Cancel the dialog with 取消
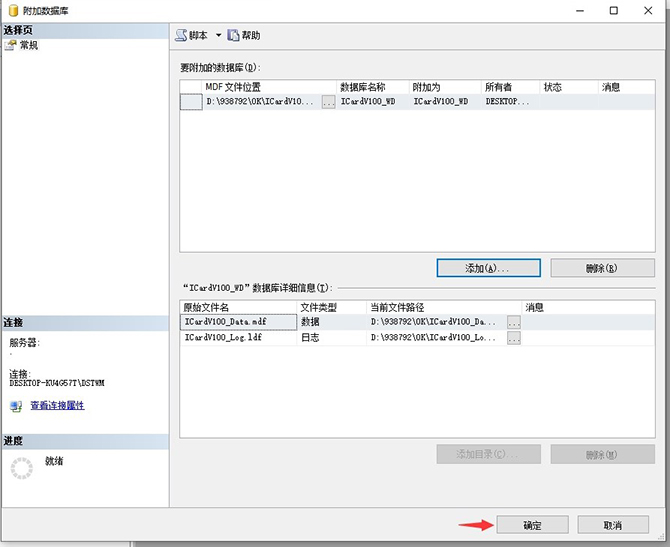670x547 pixels. pos(613,525)
